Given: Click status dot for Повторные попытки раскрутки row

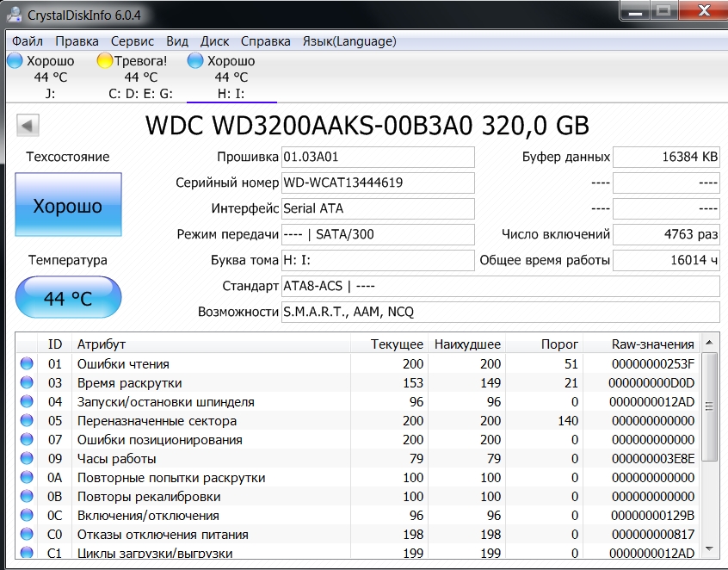Looking at the screenshot, I should coord(27,477).
